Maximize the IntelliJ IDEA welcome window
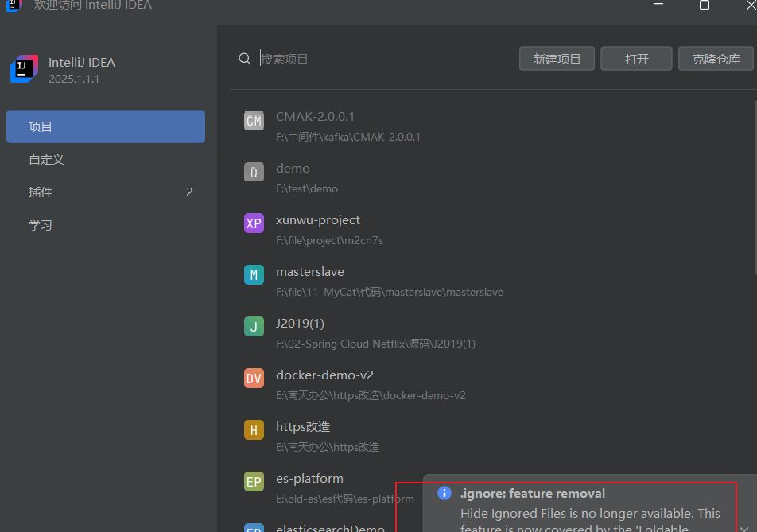Screen dimensions: 757x532 [705, 5]
